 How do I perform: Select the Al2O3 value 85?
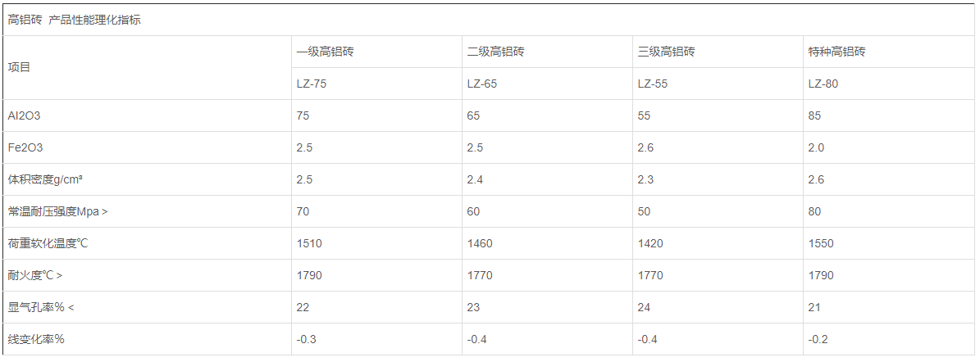pos(814,115)
